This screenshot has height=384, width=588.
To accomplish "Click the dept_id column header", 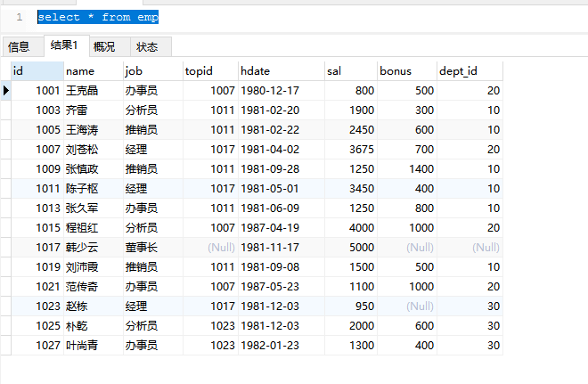I will pyautogui.click(x=470, y=71).
